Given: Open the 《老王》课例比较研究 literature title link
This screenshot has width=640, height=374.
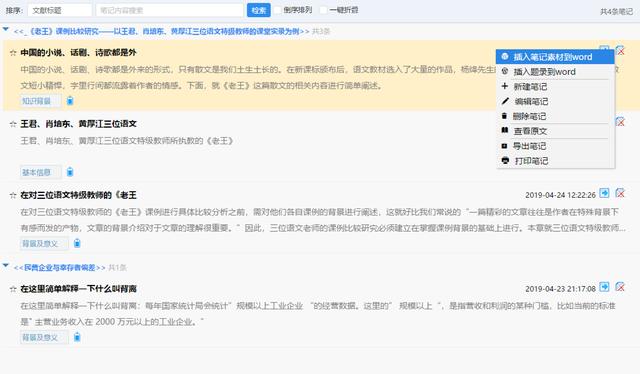Looking at the screenshot, I should (162, 31).
